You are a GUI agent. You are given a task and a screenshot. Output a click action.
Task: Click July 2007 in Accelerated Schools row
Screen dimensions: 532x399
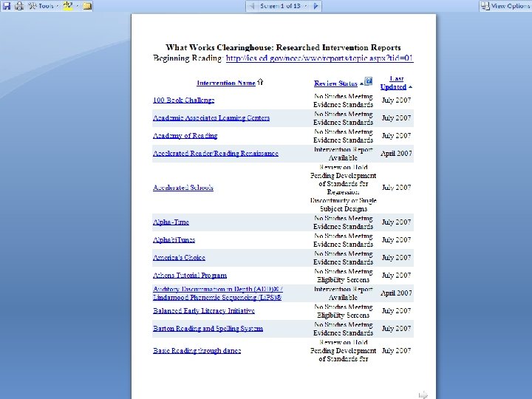[x=396, y=187]
